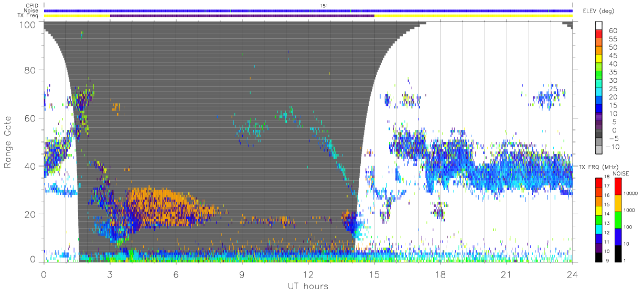Click the "1000" label on NOISE colorbar
The height and width of the screenshot is (297, 644).
tap(630, 210)
